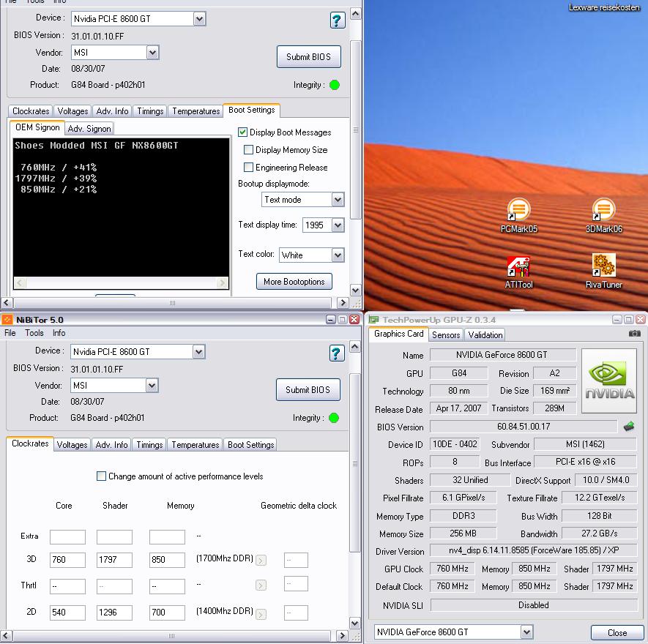
Task: Click green Integrity indicator in lower NiBiTor
Action: pos(333,418)
